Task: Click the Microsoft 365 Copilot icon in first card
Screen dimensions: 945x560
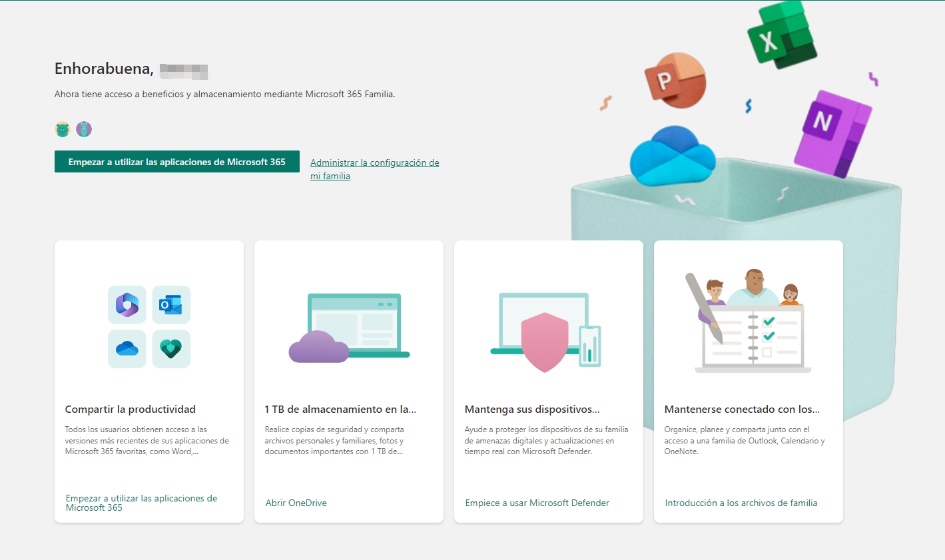Action: 127,305
